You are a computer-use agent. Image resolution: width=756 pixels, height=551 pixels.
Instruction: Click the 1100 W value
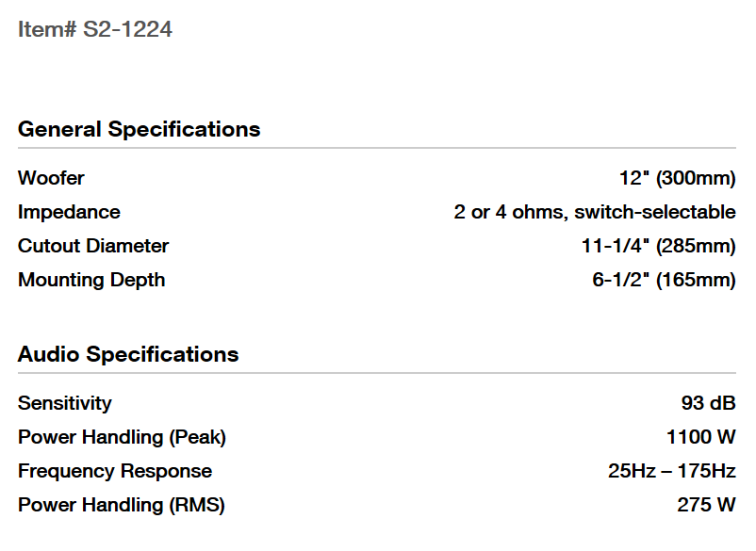[700, 437]
